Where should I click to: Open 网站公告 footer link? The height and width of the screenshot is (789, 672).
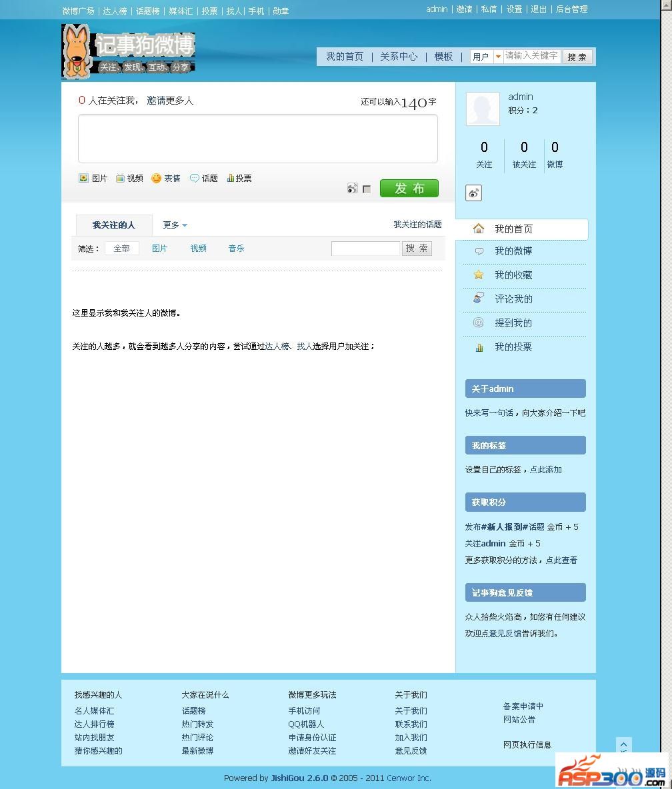click(519, 720)
